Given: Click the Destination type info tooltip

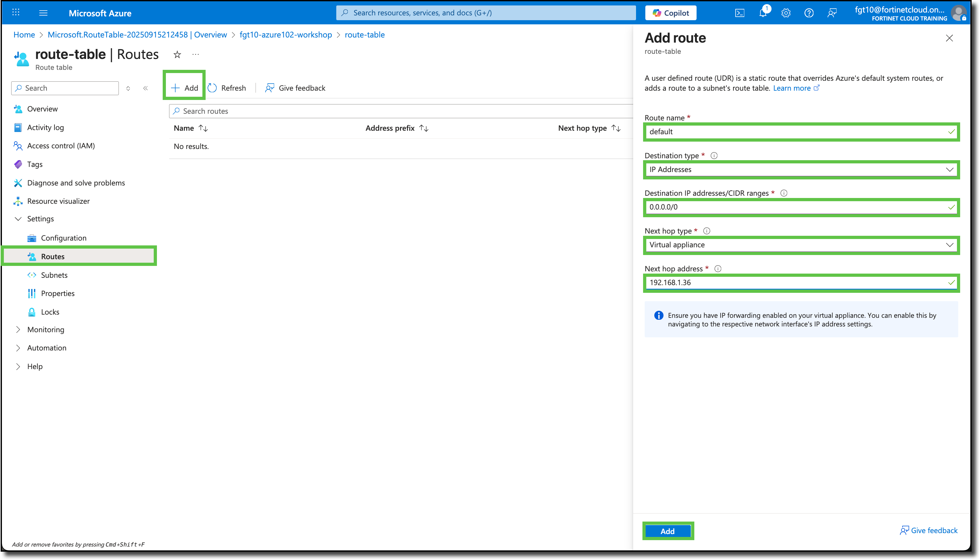Looking at the screenshot, I should [x=714, y=155].
